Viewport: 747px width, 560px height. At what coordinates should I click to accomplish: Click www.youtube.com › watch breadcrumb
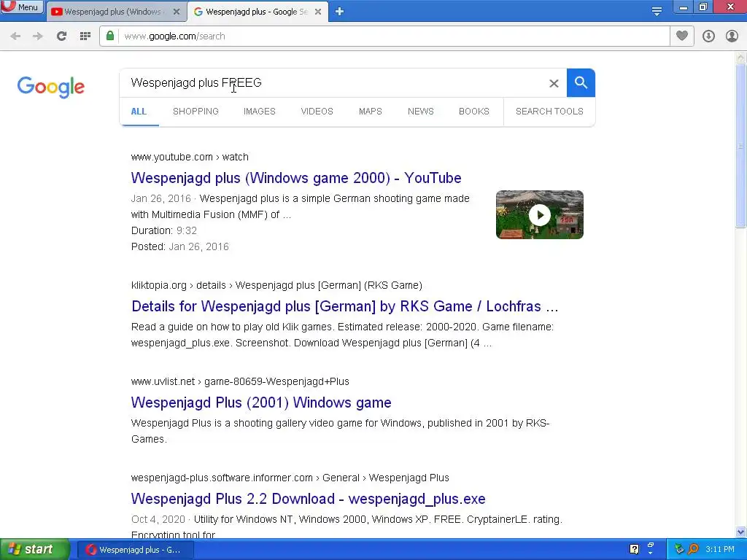(190, 157)
